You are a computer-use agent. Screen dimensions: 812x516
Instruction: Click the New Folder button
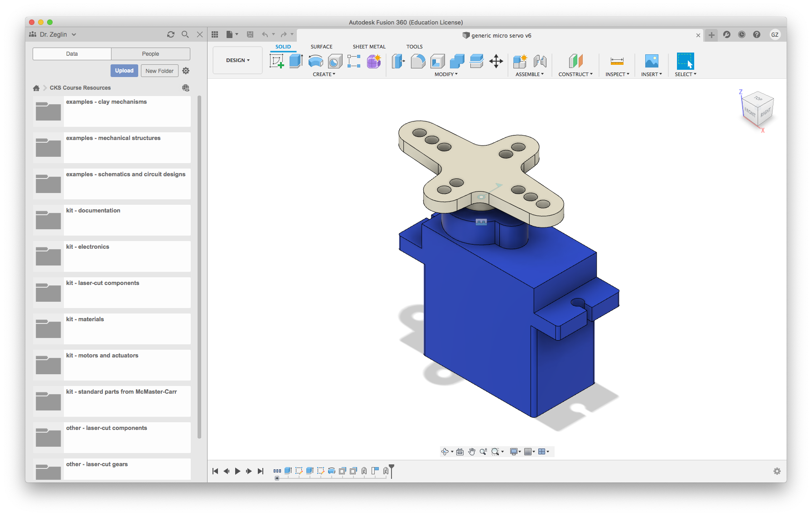pos(159,71)
